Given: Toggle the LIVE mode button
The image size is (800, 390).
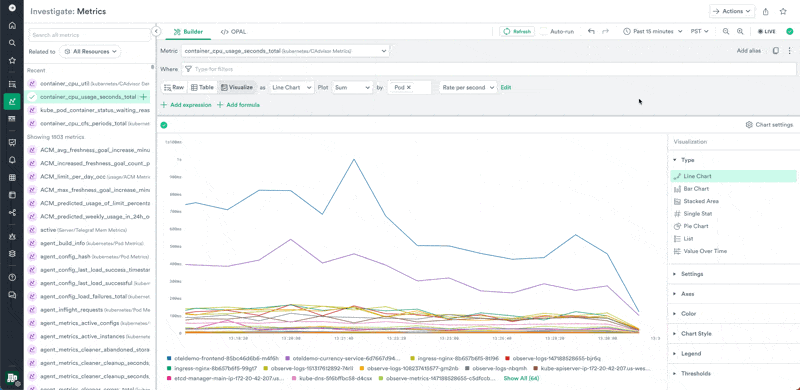Looking at the screenshot, I should (767, 32).
